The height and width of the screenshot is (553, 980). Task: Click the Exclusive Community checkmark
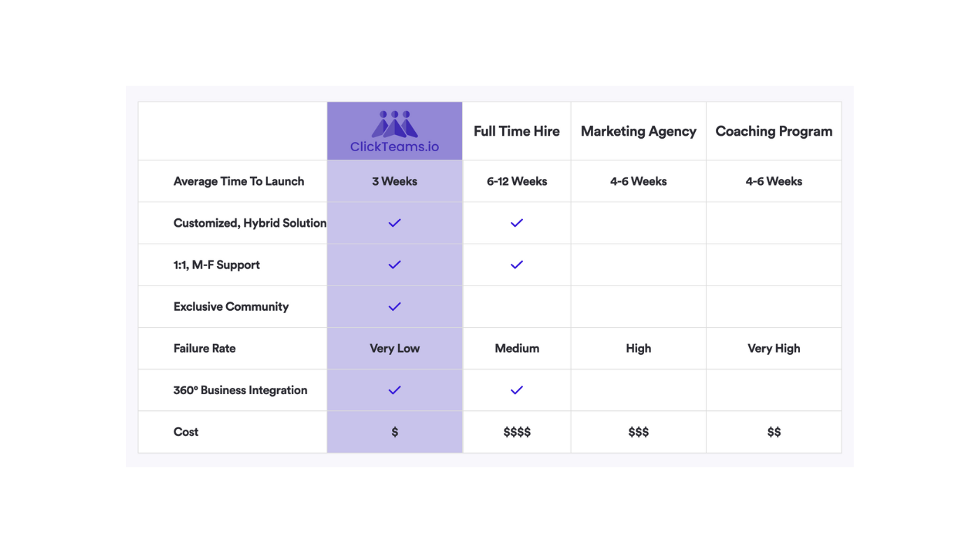click(x=395, y=307)
